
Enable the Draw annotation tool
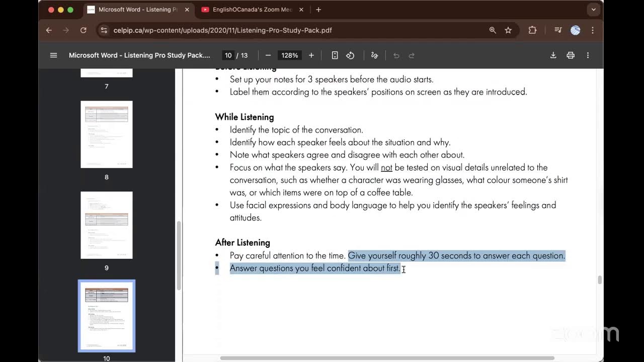pyautogui.click(x=374, y=55)
